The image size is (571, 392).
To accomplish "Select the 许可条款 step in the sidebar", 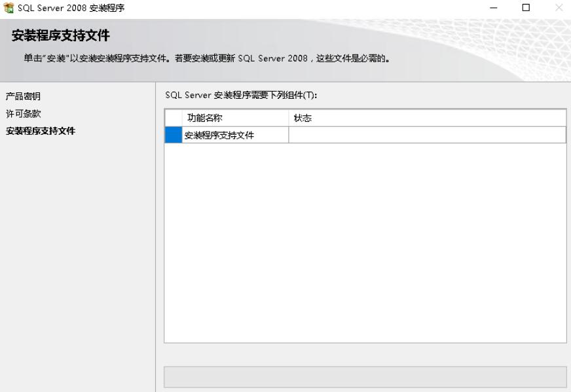I will coord(24,114).
